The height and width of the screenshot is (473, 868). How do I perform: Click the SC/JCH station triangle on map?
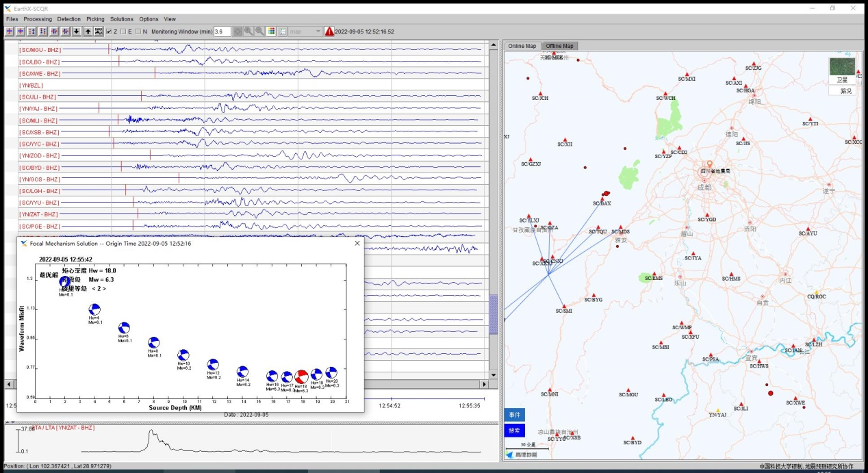(540, 93)
